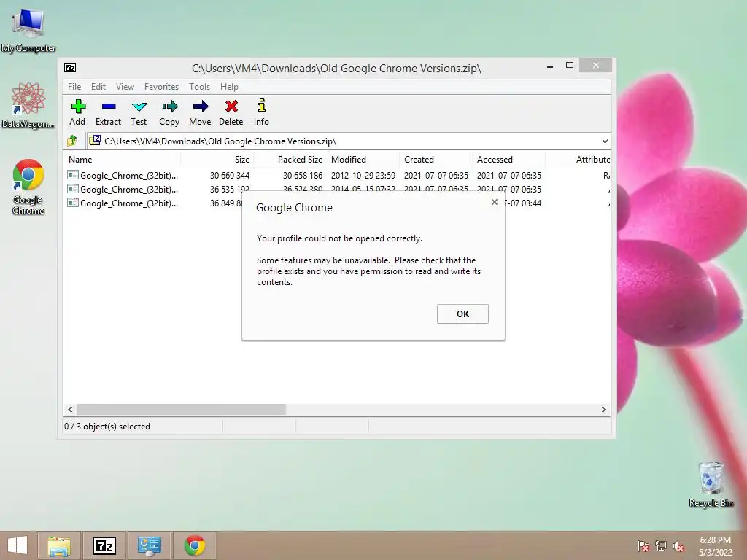Click the muted volume tray icon

click(x=678, y=546)
